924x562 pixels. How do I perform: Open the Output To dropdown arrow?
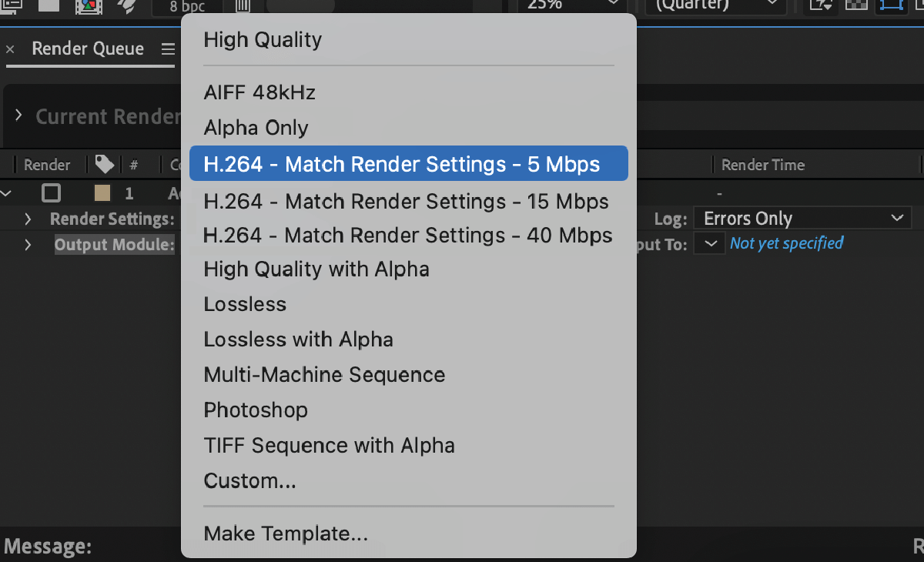point(708,244)
